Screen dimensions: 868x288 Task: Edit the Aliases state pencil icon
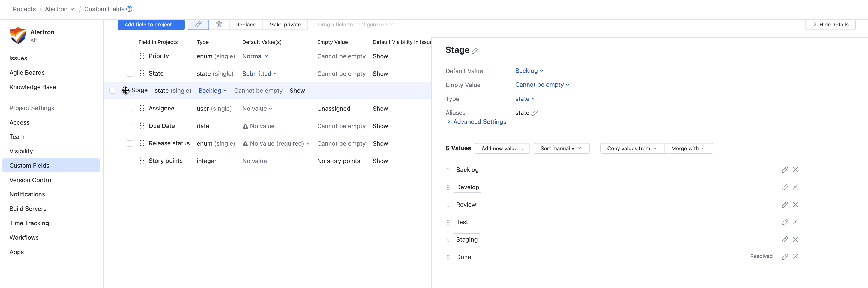[x=534, y=113]
